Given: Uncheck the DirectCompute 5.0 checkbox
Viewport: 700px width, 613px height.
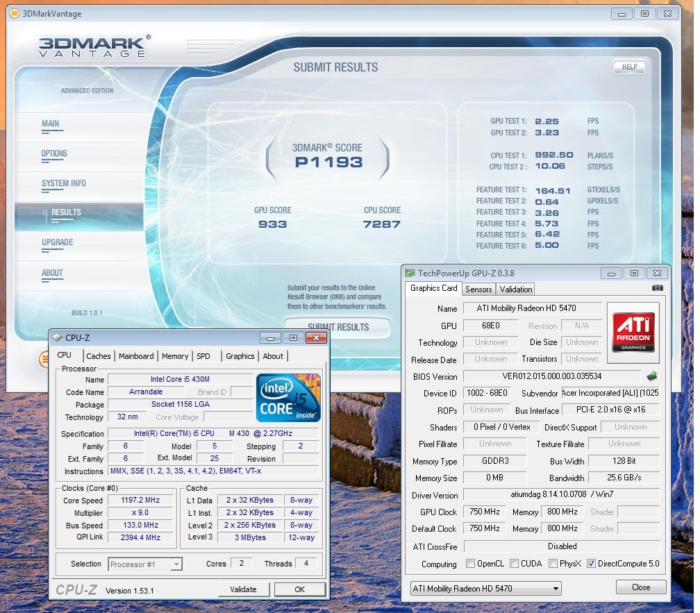Looking at the screenshot, I should (591, 564).
